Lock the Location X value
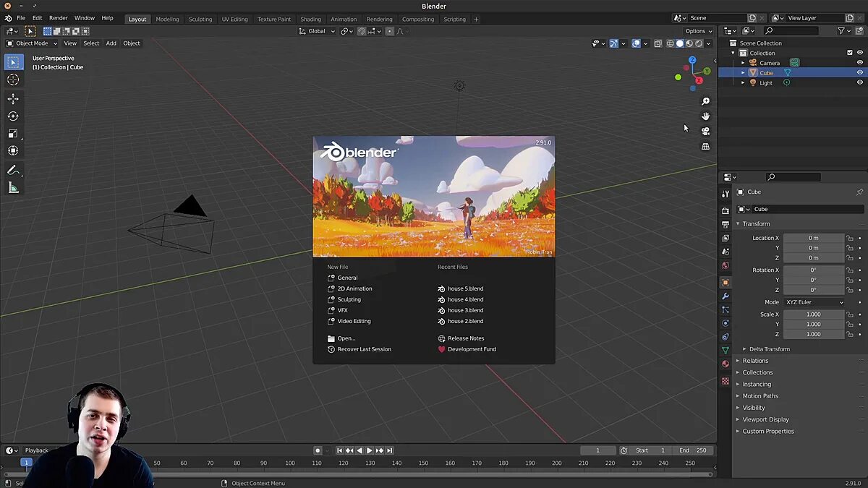Viewport: 868px width, 488px height. [x=851, y=238]
